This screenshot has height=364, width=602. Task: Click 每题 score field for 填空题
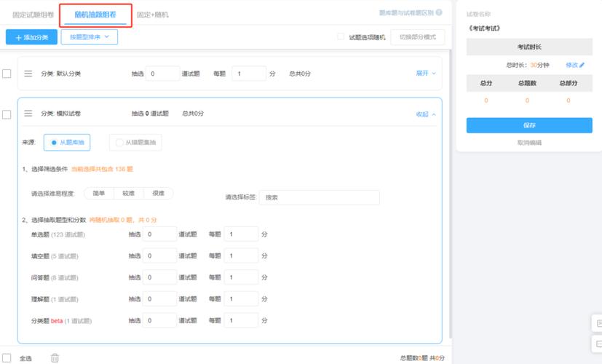click(241, 256)
